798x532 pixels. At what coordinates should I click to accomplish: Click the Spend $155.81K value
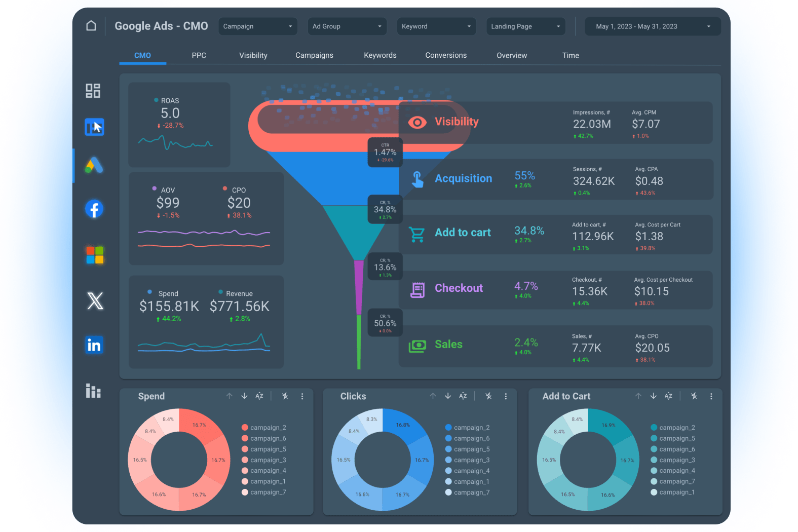[169, 306]
